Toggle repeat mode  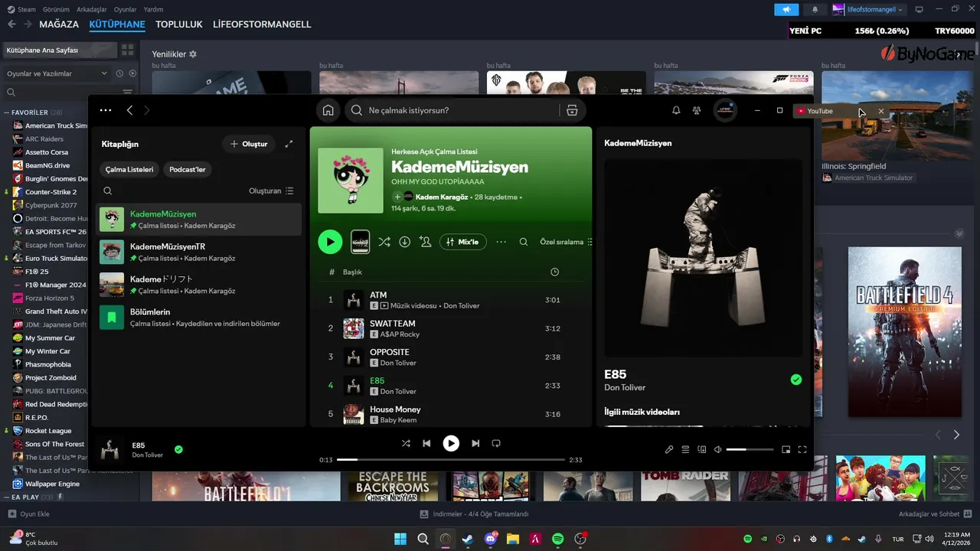point(496,443)
